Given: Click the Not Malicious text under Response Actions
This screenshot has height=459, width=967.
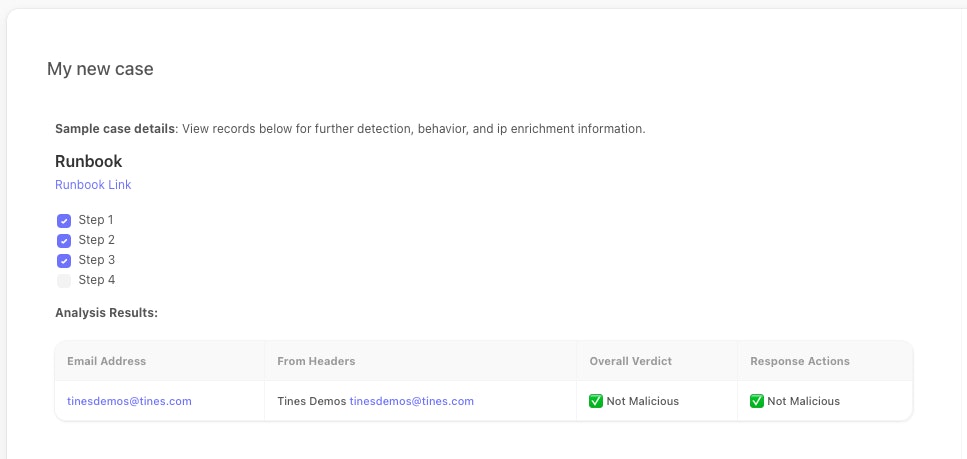Looking at the screenshot, I should coord(803,401).
